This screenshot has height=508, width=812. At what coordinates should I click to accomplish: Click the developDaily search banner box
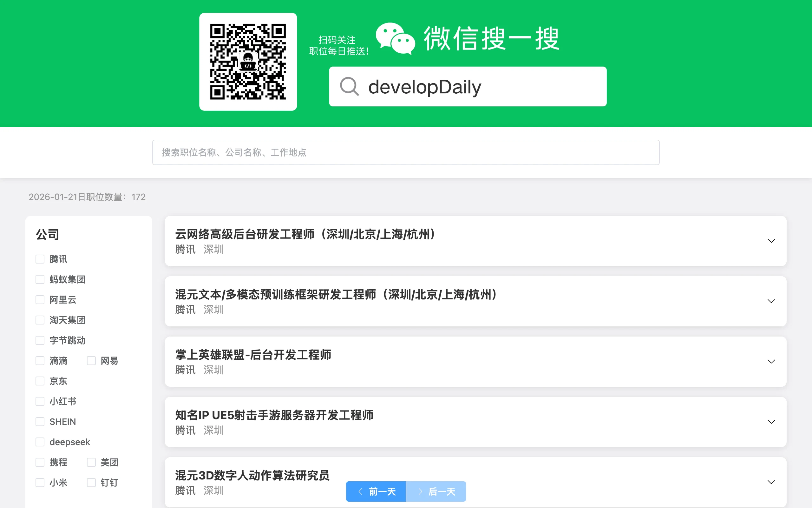468,86
